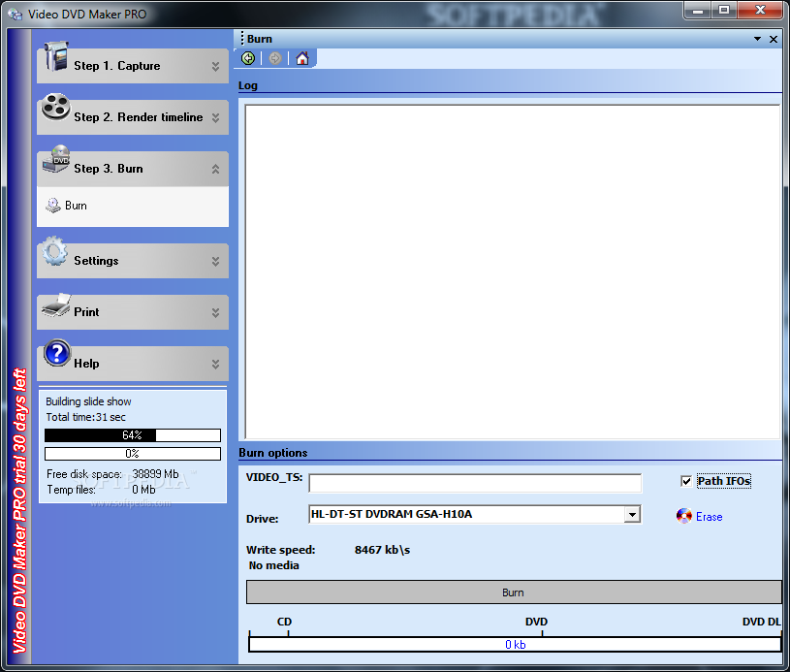The width and height of the screenshot is (790, 672).
Task: Expand Step 2. Render timeline chevron
Action: tap(215, 117)
